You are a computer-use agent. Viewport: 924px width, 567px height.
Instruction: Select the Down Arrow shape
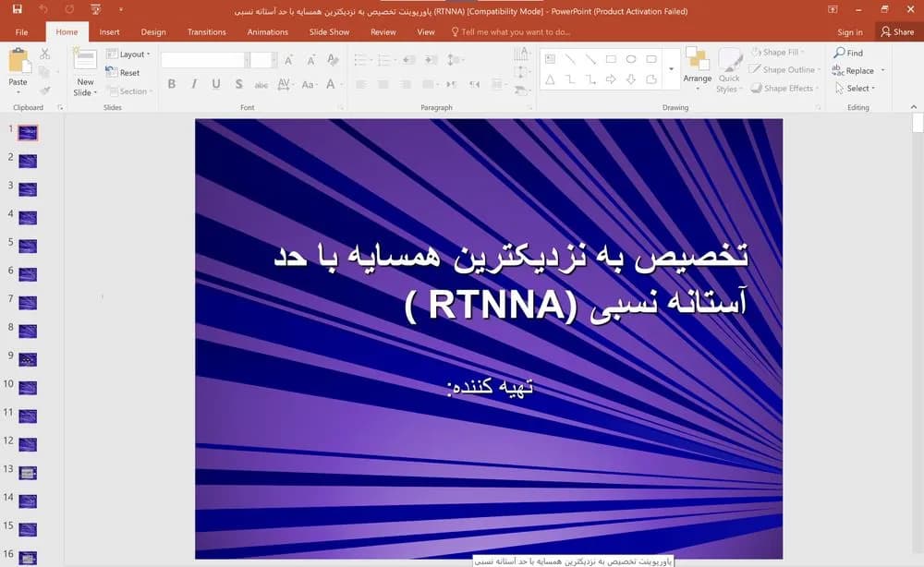[x=630, y=78]
